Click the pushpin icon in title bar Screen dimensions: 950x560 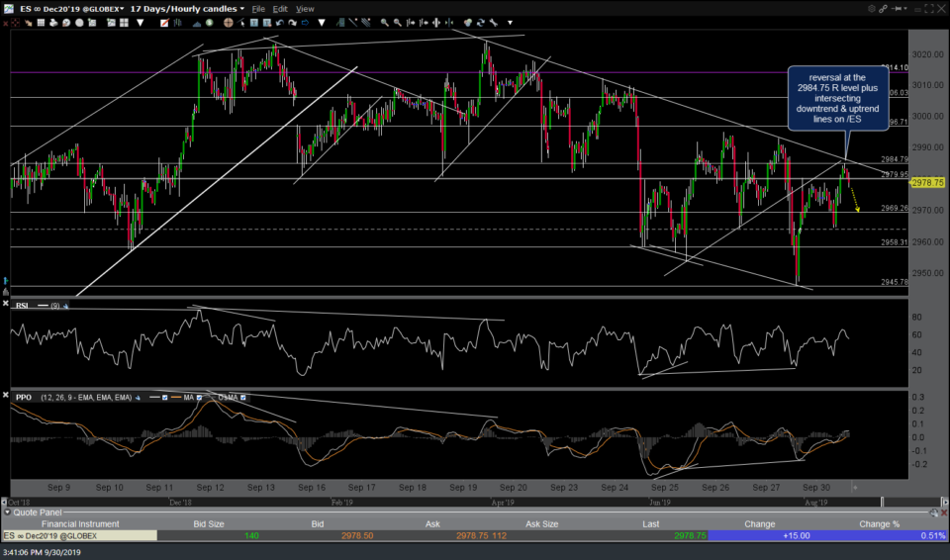tap(897, 9)
